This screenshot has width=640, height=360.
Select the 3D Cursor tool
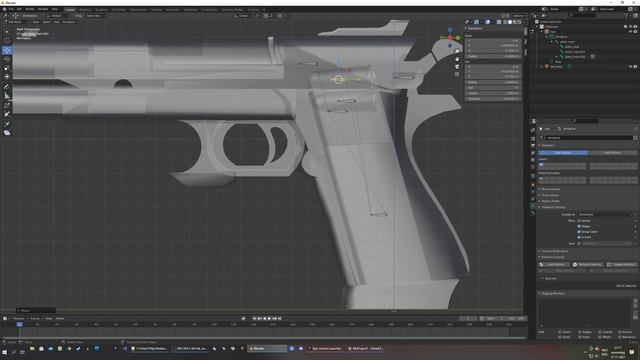tap(7, 40)
